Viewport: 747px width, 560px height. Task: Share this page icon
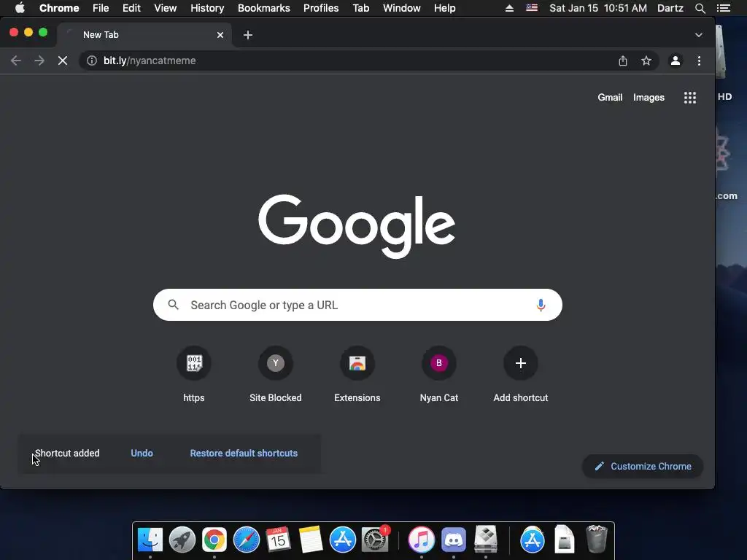pyautogui.click(x=623, y=61)
